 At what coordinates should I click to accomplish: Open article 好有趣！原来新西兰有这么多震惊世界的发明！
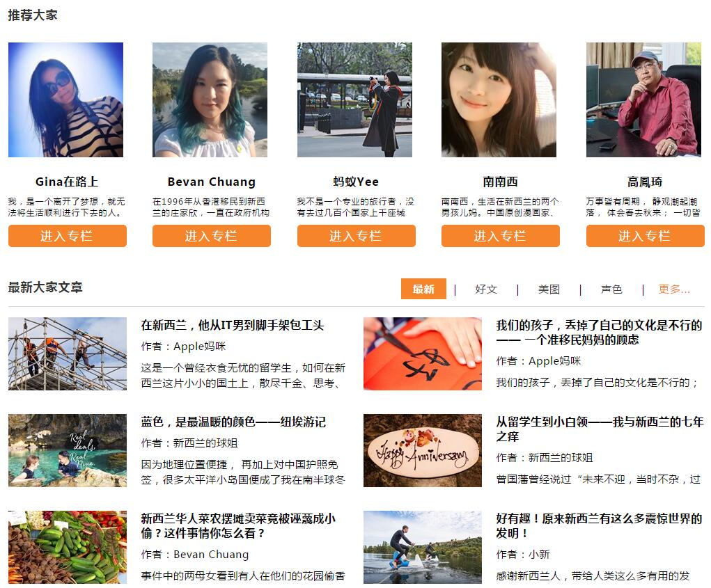pos(599,526)
